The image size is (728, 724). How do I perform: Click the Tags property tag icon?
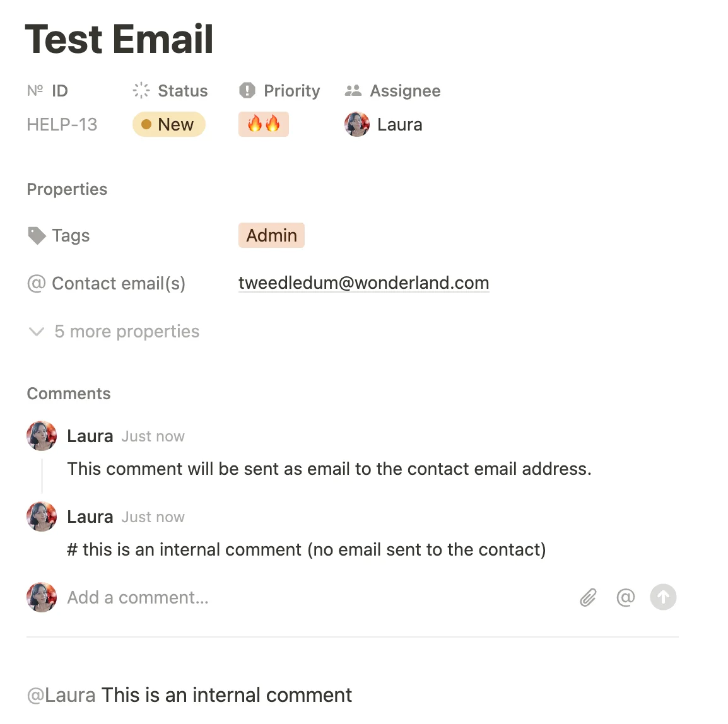[37, 236]
